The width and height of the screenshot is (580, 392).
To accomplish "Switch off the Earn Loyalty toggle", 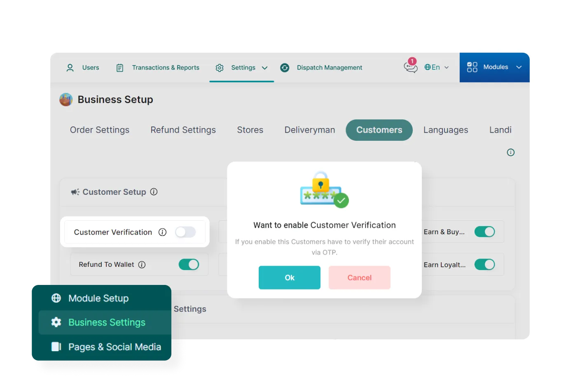I will pos(484,264).
